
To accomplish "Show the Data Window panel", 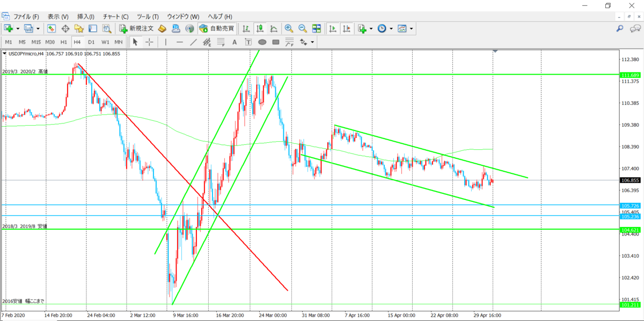I will (65, 28).
